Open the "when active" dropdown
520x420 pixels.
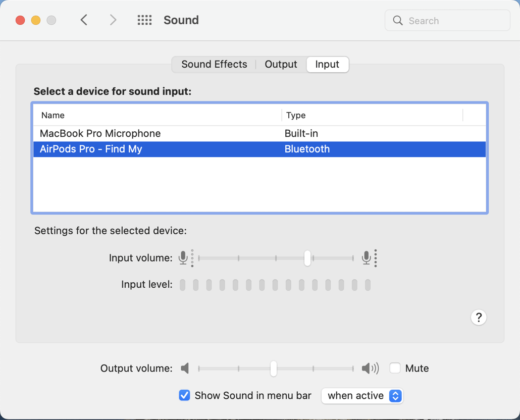[x=362, y=396]
